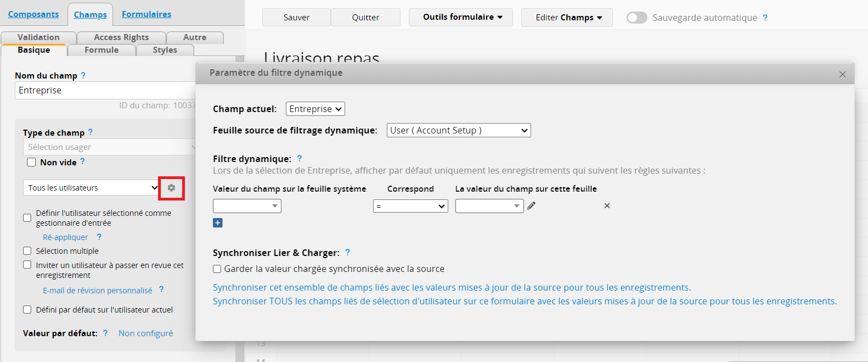Click in the Nom du champ text field

tap(104, 91)
